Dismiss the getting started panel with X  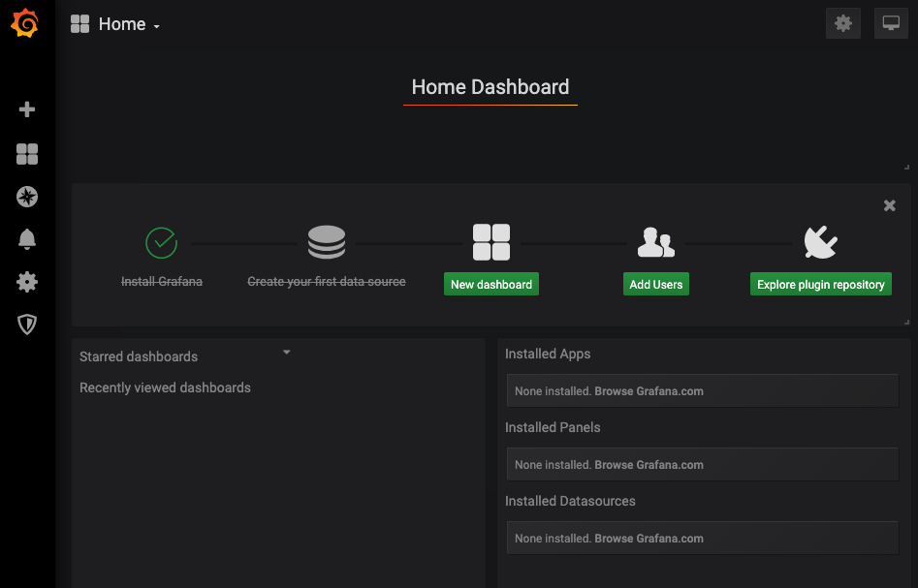889,205
